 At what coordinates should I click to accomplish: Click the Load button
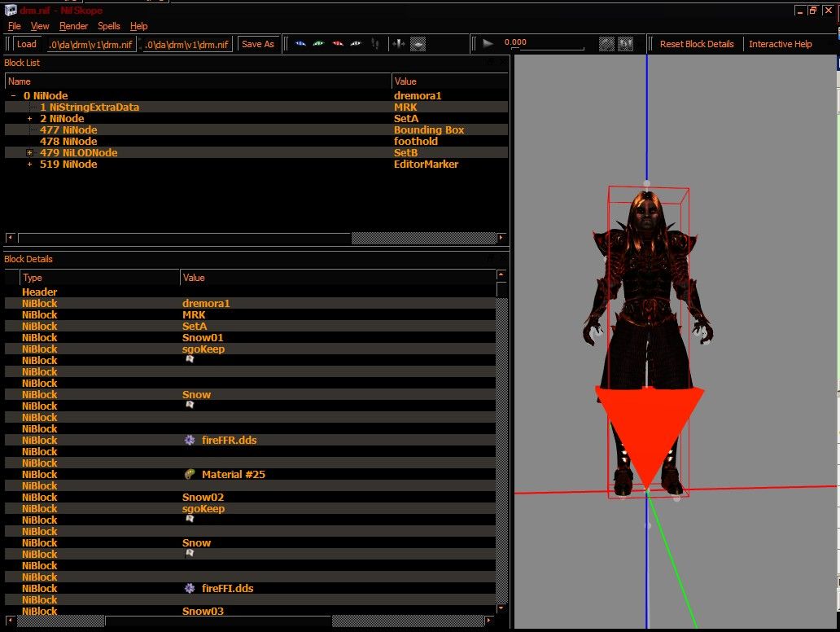click(x=27, y=44)
